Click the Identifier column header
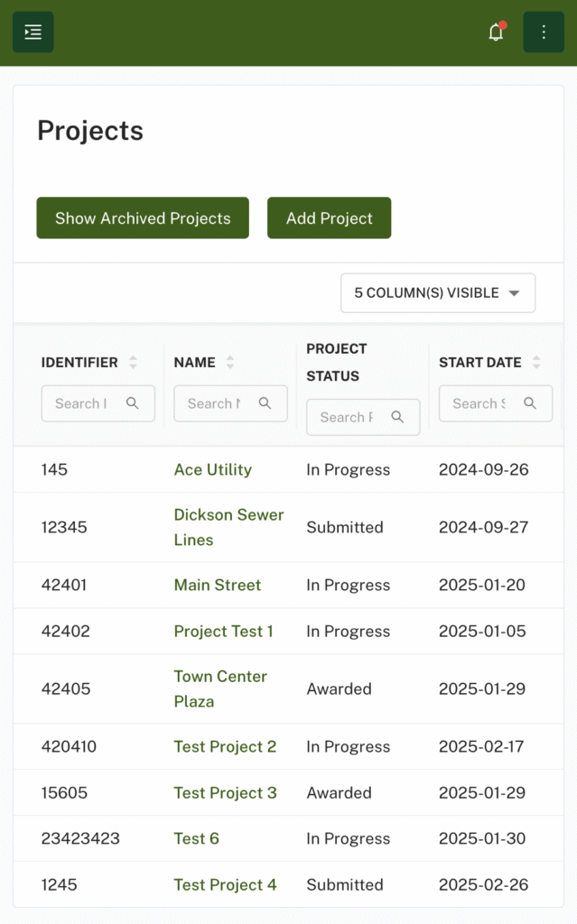 click(79, 363)
